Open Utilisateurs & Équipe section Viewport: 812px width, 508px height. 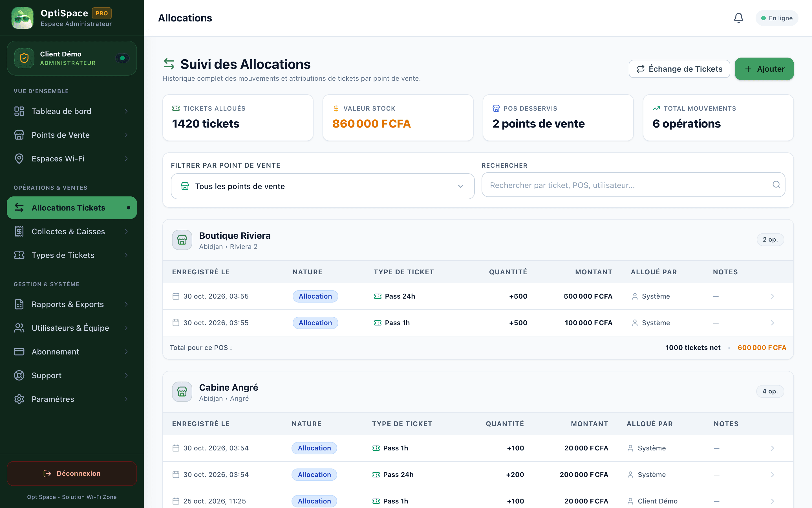[x=72, y=328]
